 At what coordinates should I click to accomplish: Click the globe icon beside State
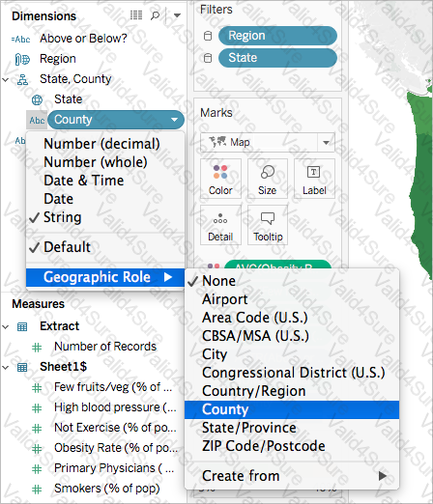tap(37, 99)
